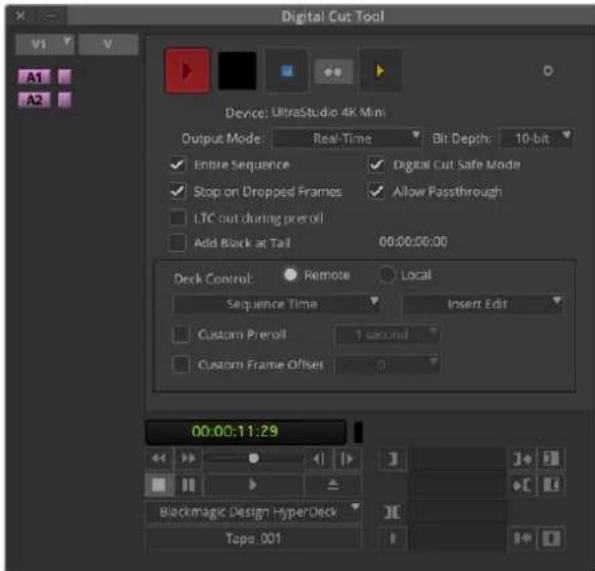Mark IN point bracket icon

(393, 459)
